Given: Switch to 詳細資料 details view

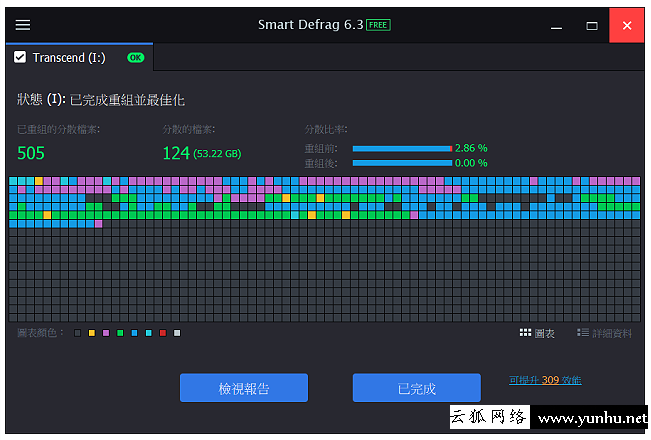Looking at the screenshot, I should [604, 333].
